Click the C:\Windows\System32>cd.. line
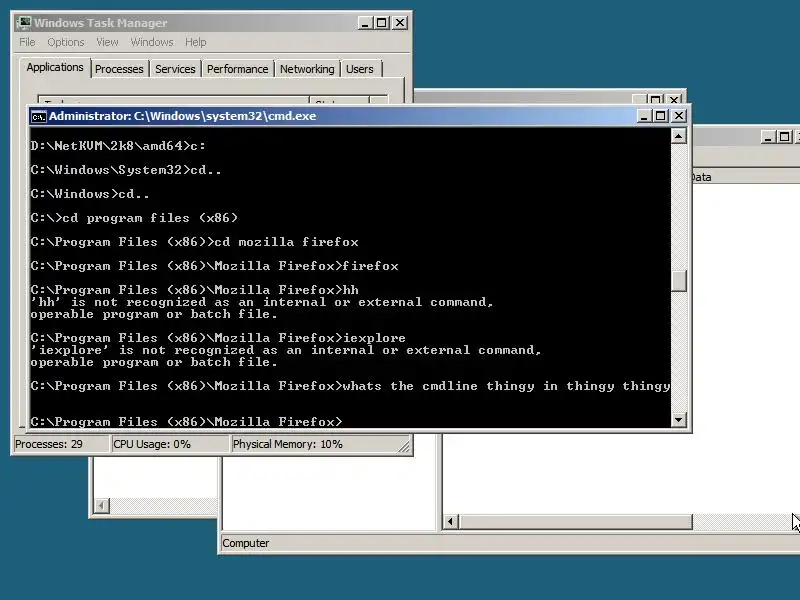800x600 pixels. (126, 170)
